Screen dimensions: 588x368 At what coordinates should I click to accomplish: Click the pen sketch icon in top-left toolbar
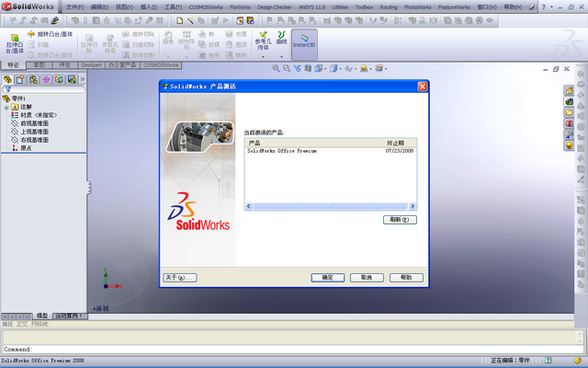coord(55,20)
